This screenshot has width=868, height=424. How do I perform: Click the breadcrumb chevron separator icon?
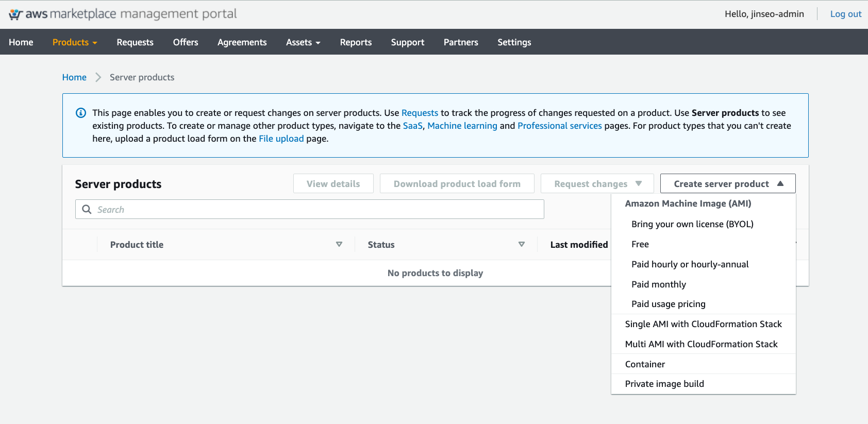coord(98,77)
